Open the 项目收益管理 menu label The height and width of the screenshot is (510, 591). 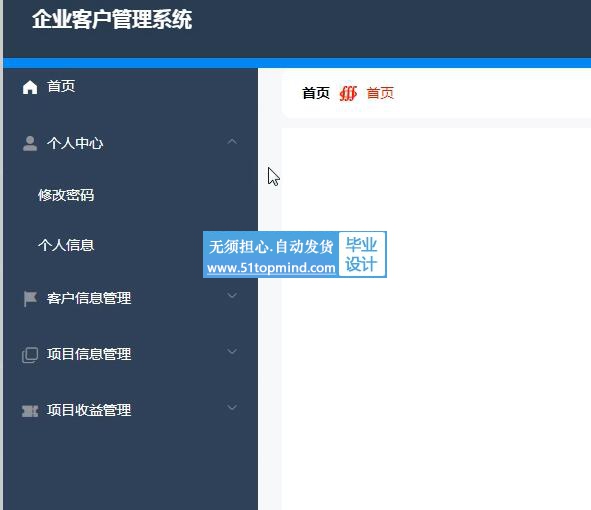point(89,410)
